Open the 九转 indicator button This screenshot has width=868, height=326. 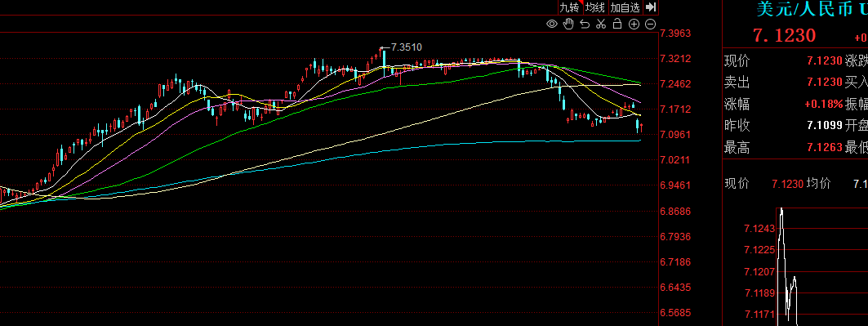[569, 7]
